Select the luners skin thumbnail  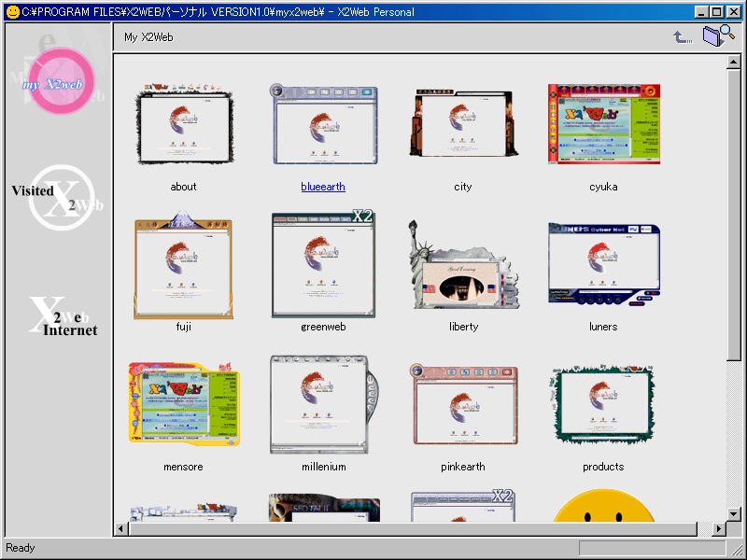(x=603, y=264)
